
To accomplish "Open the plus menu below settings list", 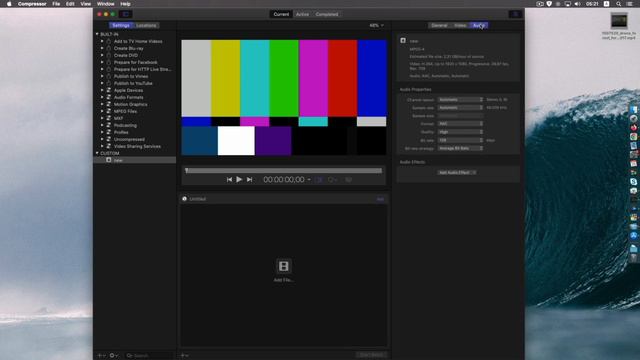I will [101, 356].
